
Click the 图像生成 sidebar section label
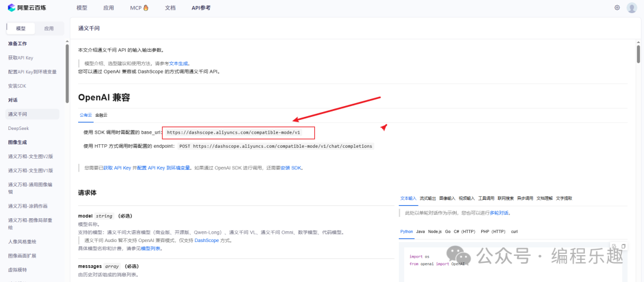(17, 142)
